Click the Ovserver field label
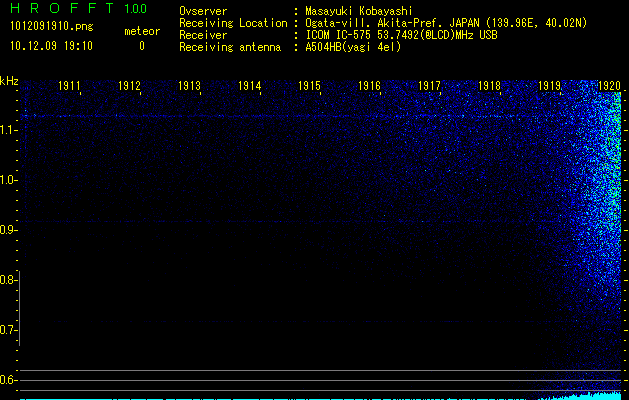Image resolution: width=629 pixels, height=400 pixels. [203, 11]
